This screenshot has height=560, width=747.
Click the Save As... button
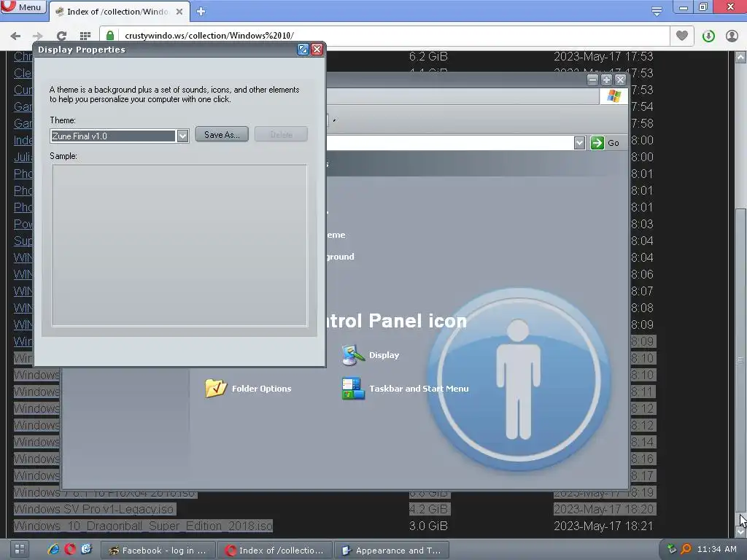coord(222,135)
